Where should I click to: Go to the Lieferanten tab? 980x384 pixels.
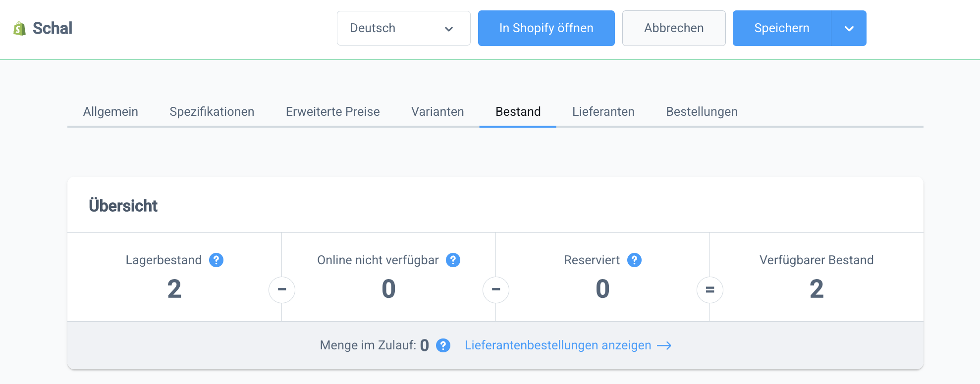pos(603,112)
